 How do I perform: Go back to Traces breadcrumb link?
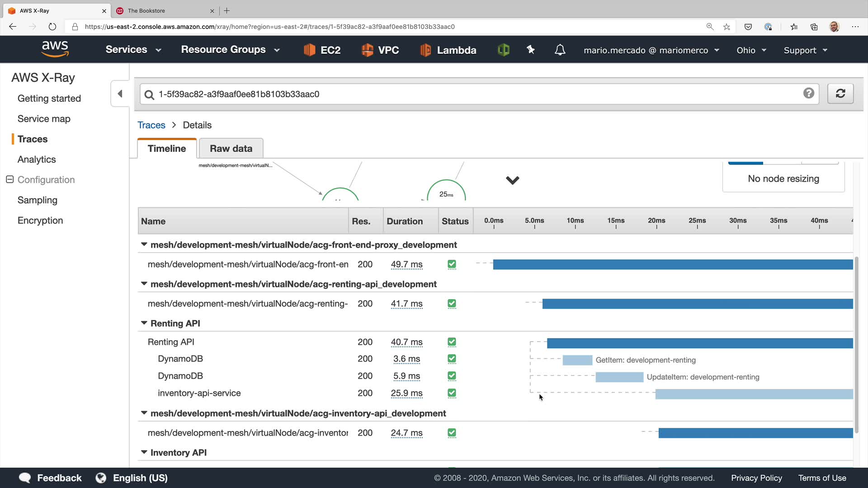point(151,125)
